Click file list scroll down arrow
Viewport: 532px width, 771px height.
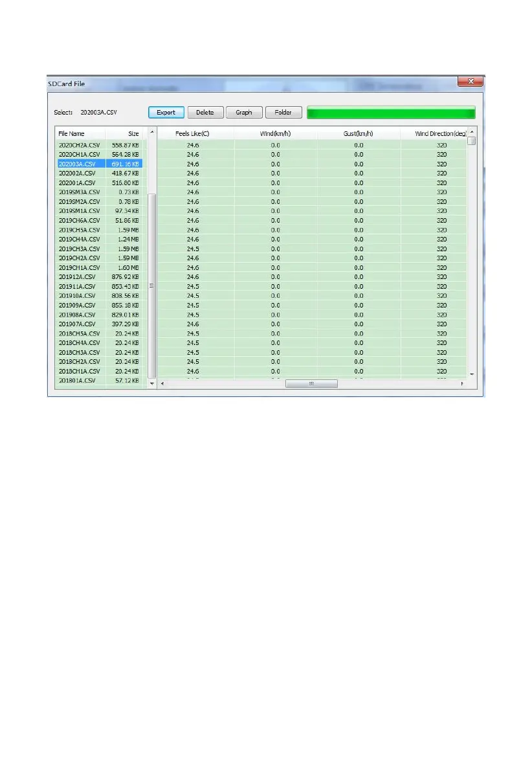(x=152, y=383)
